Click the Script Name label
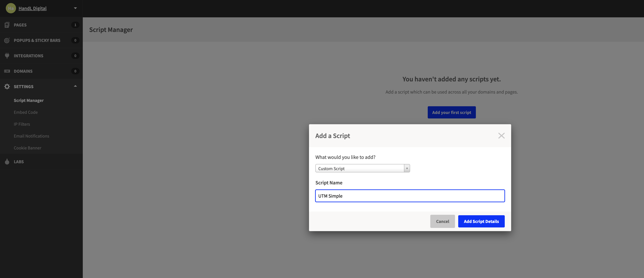Screen dimensions: 644x278 [x=329, y=182]
